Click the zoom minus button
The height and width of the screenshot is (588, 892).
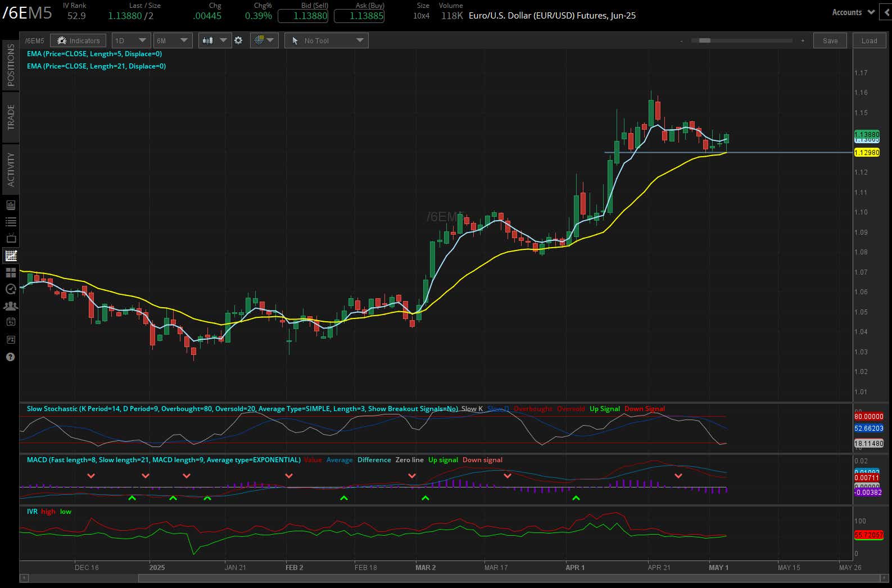[x=682, y=40]
